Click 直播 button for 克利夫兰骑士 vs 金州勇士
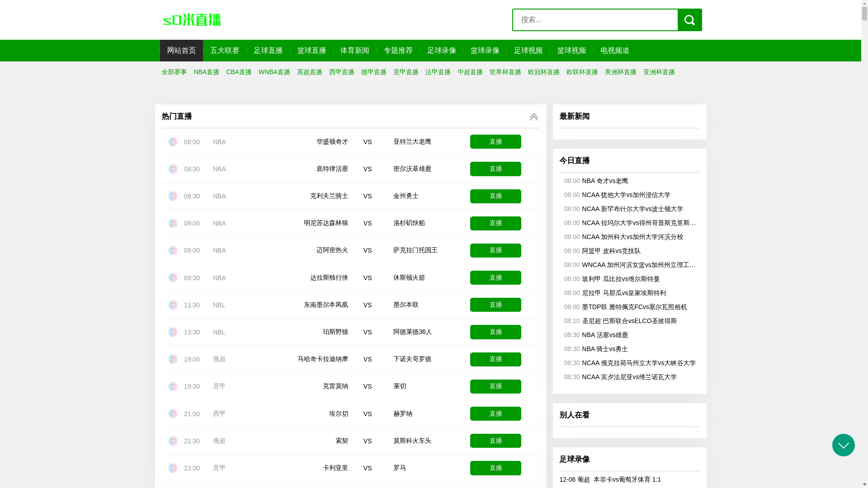 (x=495, y=196)
